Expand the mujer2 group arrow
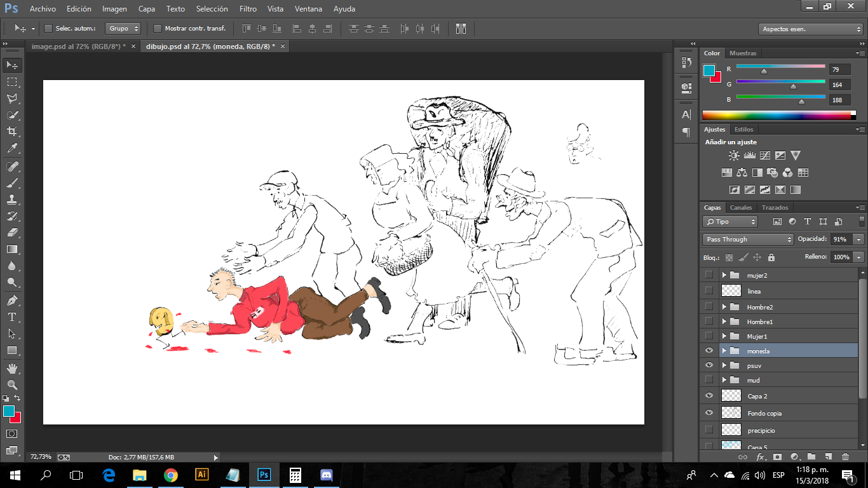868x488 pixels. click(724, 275)
